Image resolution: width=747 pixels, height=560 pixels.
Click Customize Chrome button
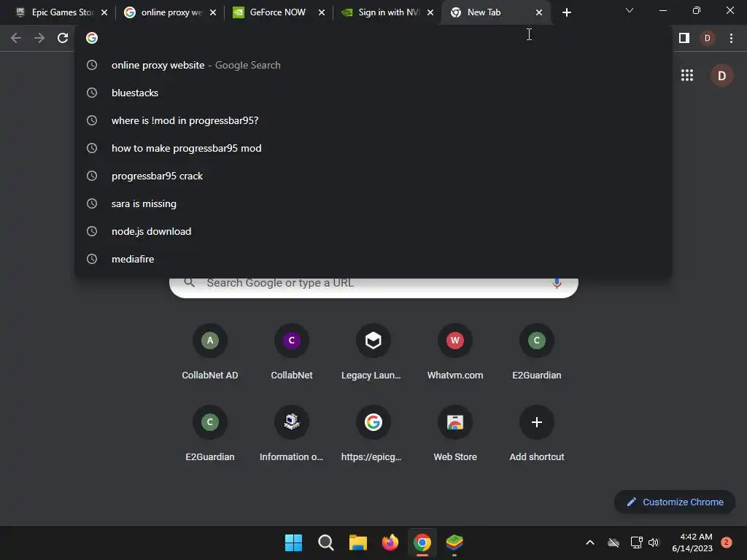[675, 502]
